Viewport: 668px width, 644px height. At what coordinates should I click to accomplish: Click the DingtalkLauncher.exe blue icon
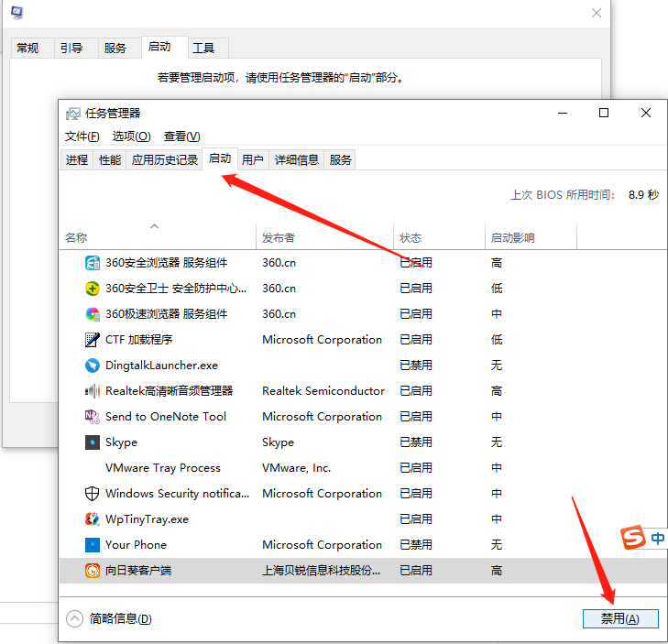(92, 365)
